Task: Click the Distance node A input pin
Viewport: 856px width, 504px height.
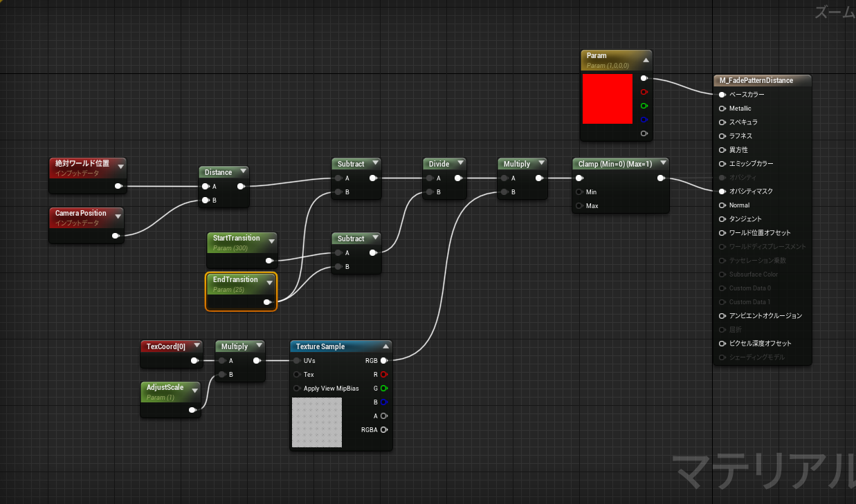Action: [x=205, y=186]
